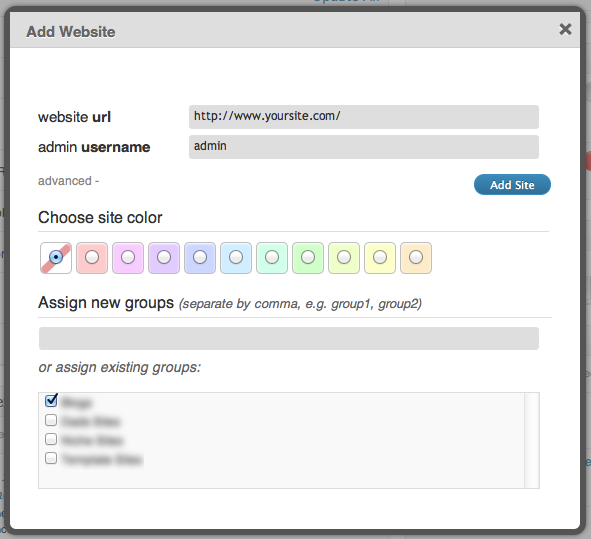This screenshot has height=539, width=591.
Task: Choose the purple site color
Action: point(164,258)
